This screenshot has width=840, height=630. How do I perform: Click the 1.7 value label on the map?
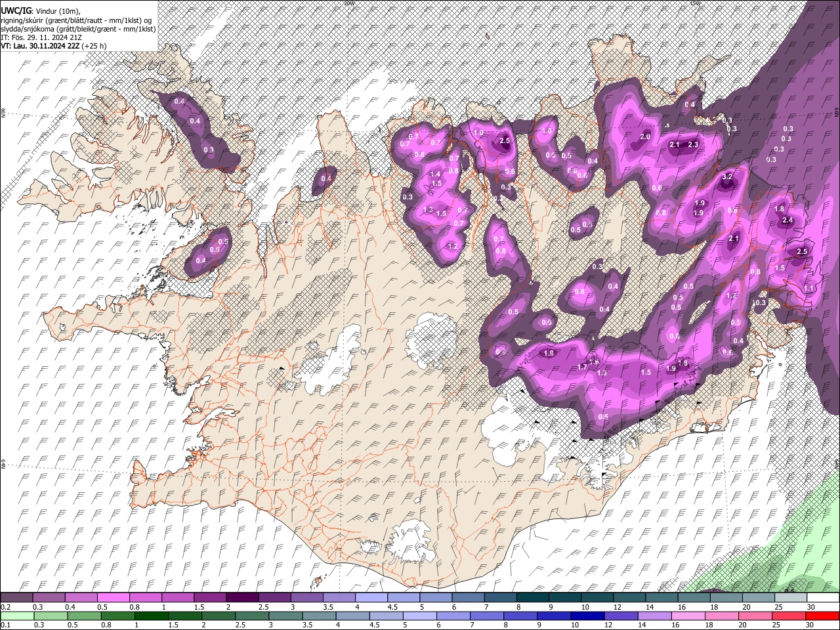point(582,367)
